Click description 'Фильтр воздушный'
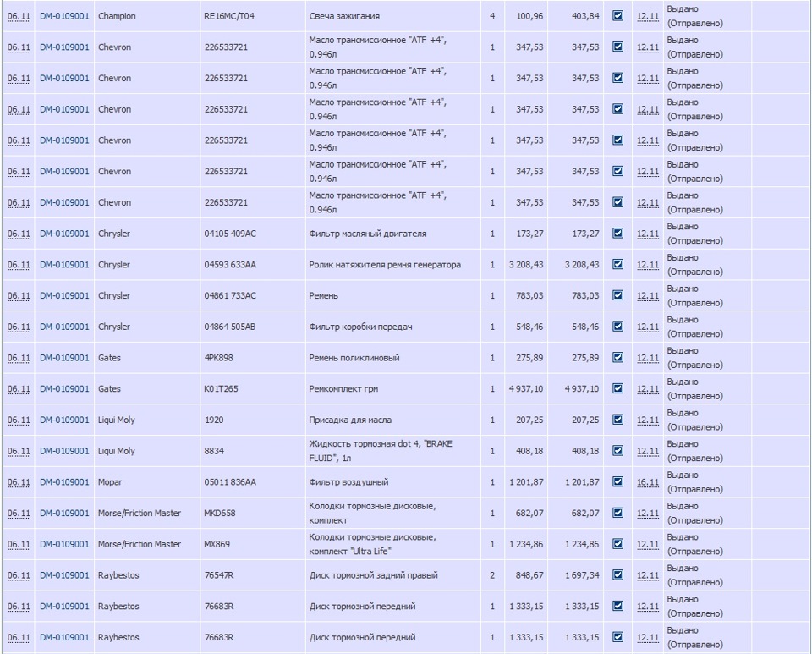812x654 pixels. (x=348, y=482)
